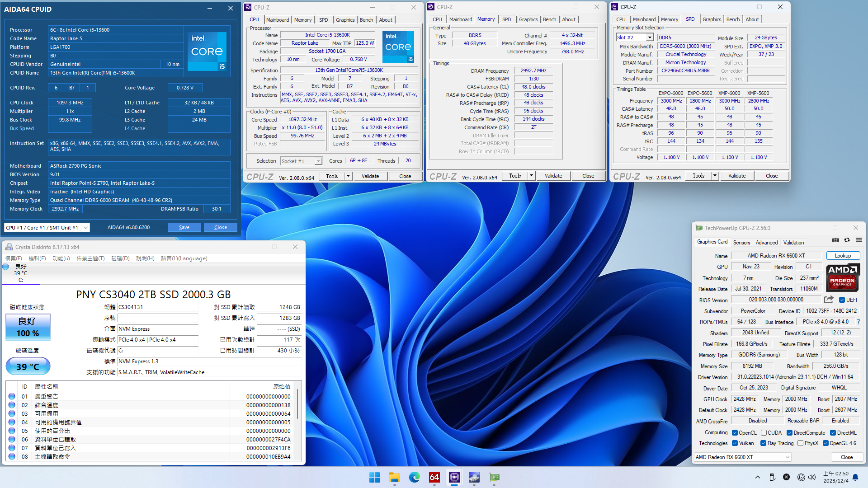Click the firmware field showing CS304131
This screenshot has height=488, width=868.
158,307
